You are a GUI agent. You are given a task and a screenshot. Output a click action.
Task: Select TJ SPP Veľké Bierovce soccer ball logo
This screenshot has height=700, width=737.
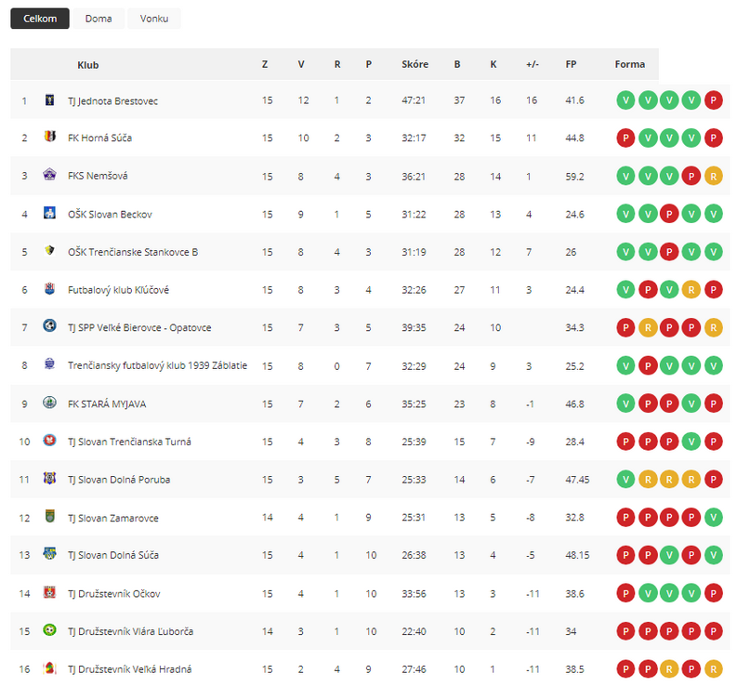49,325
